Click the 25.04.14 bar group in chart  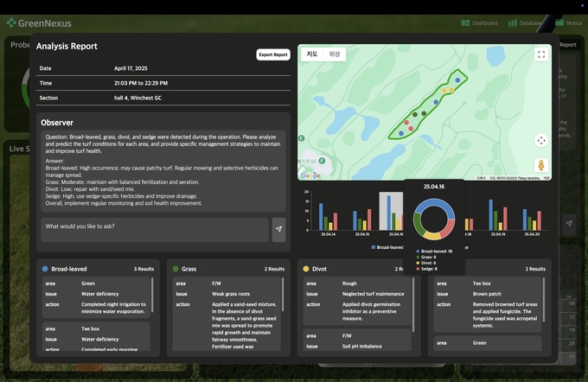coord(329,216)
